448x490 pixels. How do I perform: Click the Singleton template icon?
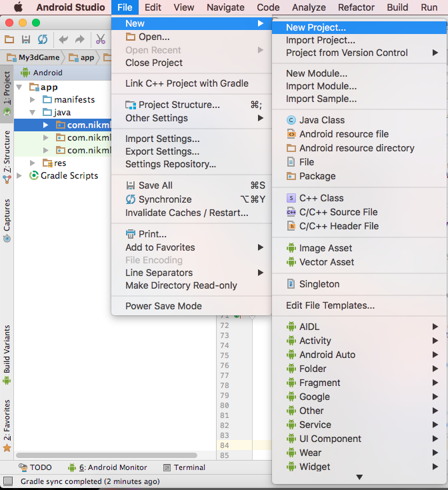(291, 284)
